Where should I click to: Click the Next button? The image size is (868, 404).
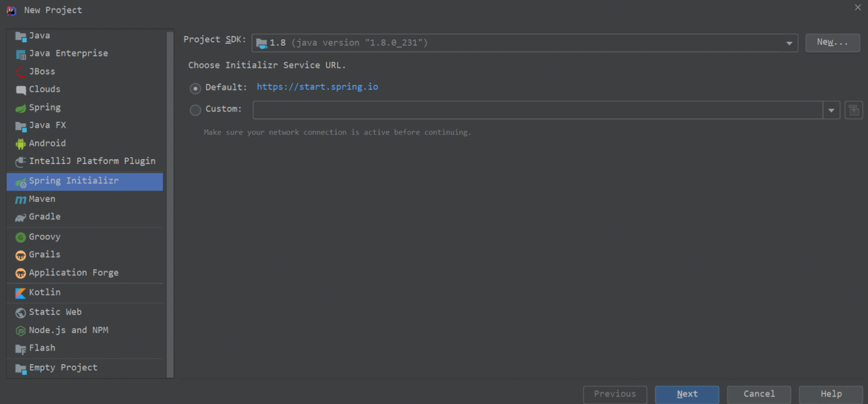687,394
